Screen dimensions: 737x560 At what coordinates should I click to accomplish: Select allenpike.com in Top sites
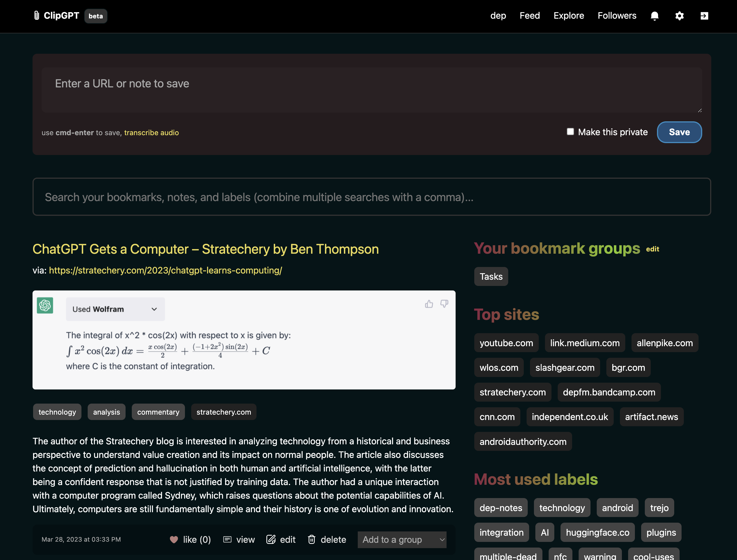pos(665,343)
